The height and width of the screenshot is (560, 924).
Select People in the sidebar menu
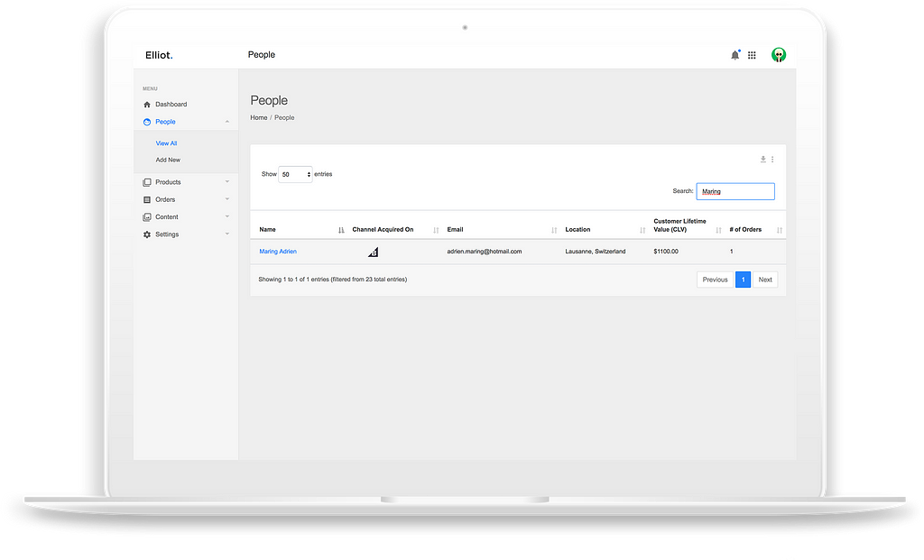pos(166,122)
